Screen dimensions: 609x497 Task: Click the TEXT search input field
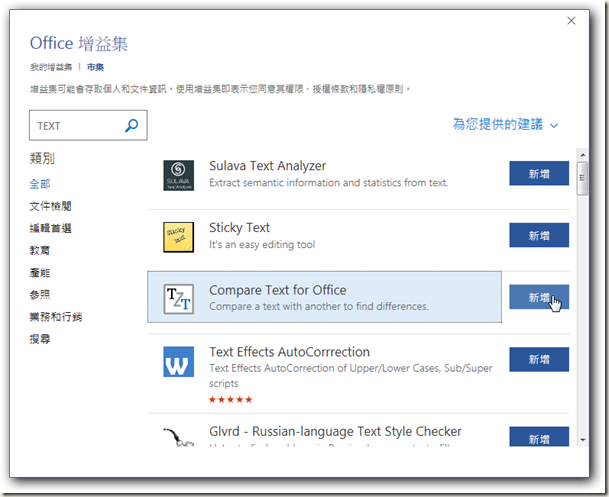pos(88,125)
